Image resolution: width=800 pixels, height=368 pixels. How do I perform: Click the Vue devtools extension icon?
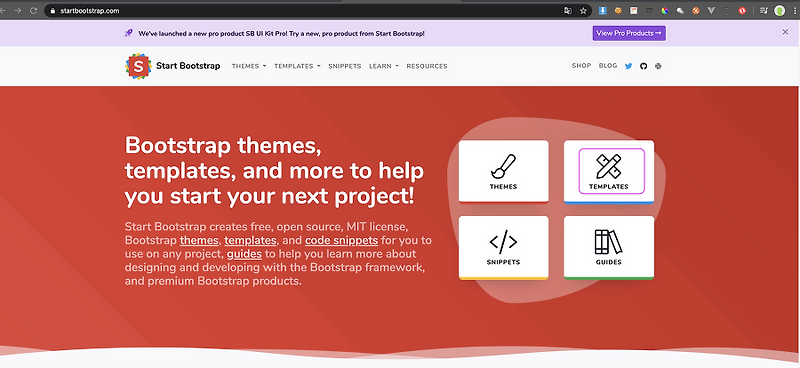tap(711, 10)
